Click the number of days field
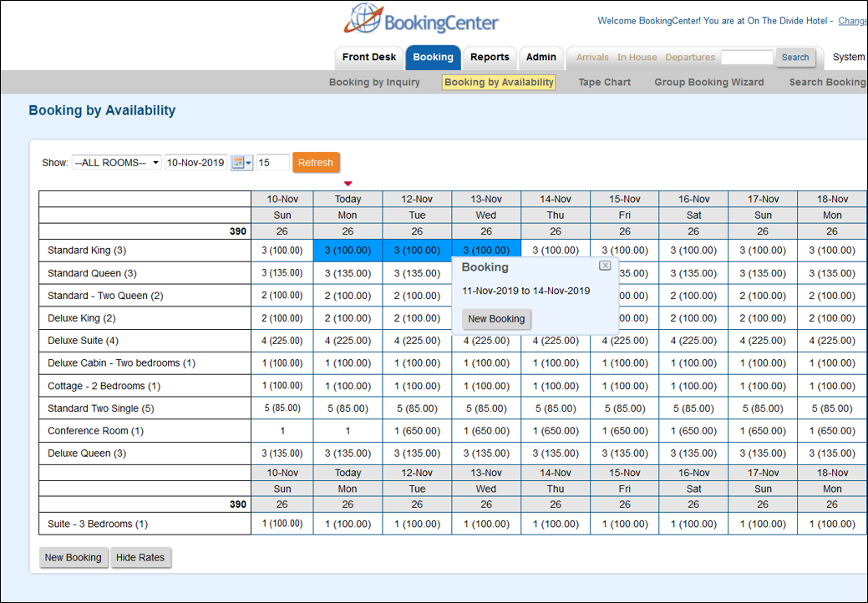 [272, 163]
